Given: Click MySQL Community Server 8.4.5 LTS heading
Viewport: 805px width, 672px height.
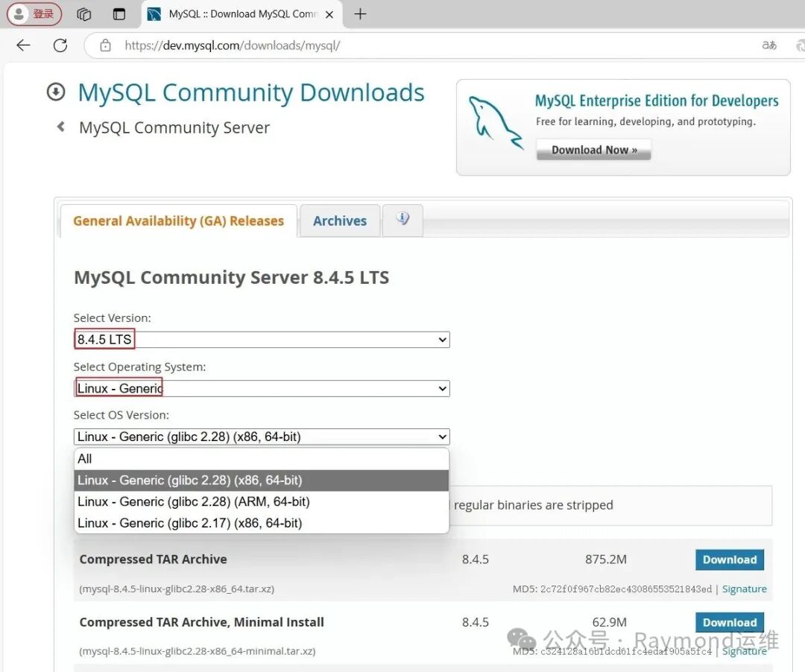Looking at the screenshot, I should pos(232,278).
